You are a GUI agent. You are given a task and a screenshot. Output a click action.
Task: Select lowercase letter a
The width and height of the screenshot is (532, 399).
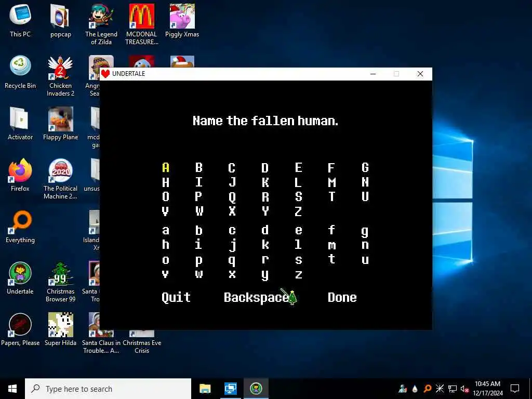coord(166,231)
